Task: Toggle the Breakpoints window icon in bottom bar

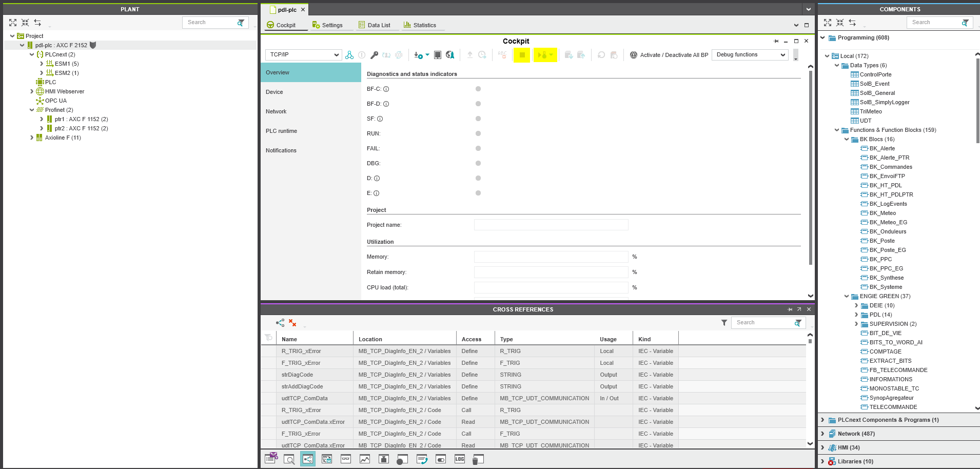Action: [x=403, y=459]
